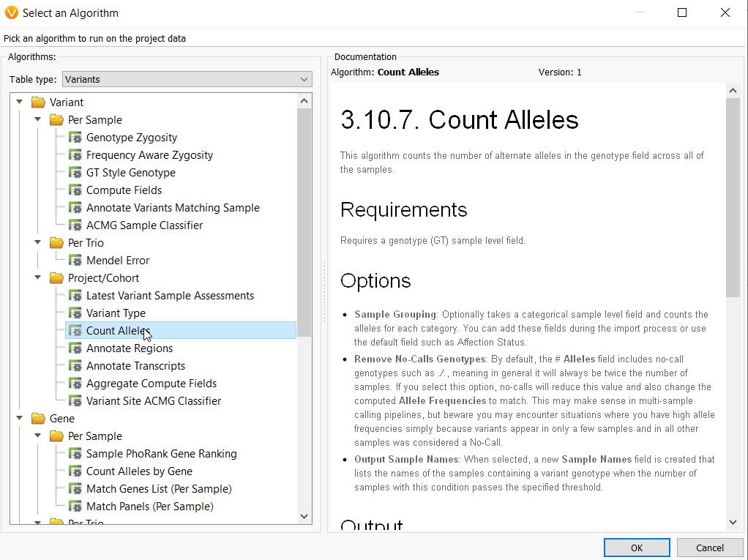Image resolution: width=748 pixels, height=560 pixels.
Task: Select Annotate Transcripts in the tree
Action: pos(135,366)
